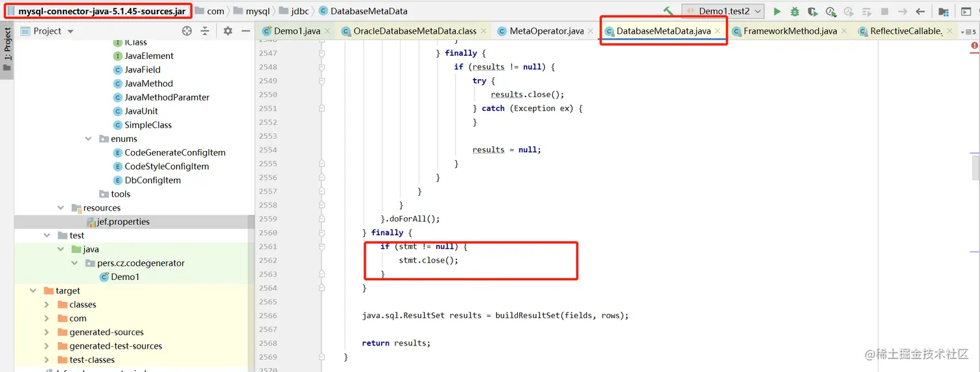
Task: Close the DatabaseMetaData.java tab
Action: (717, 31)
